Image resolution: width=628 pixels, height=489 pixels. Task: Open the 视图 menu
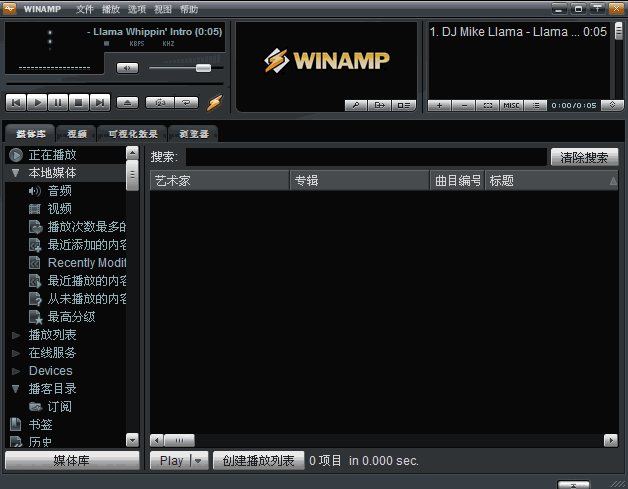pyautogui.click(x=163, y=9)
